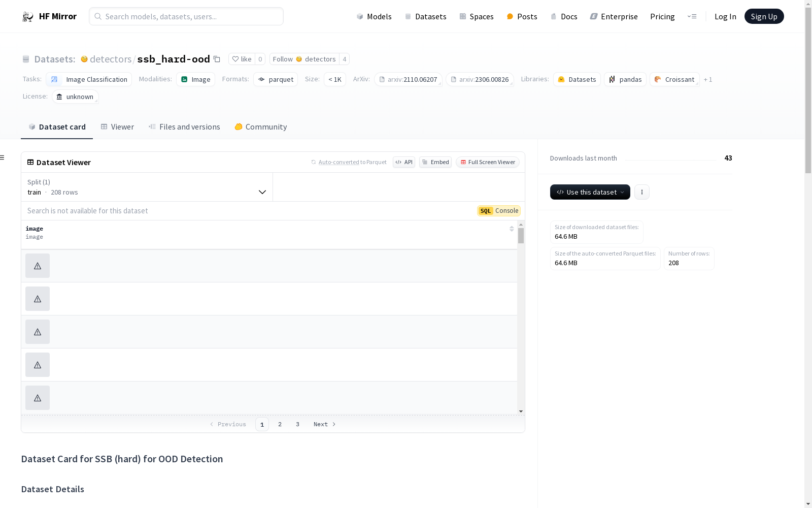Sort by the image column arrows
Viewport: 812px width, 508px height.
(512, 229)
